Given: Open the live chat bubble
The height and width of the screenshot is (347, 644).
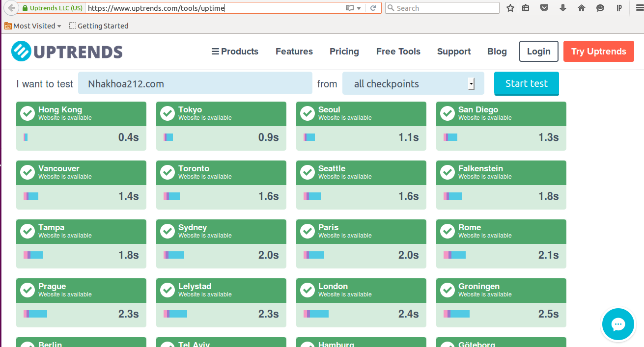Looking at the screenshot, I should coord(618,324).
